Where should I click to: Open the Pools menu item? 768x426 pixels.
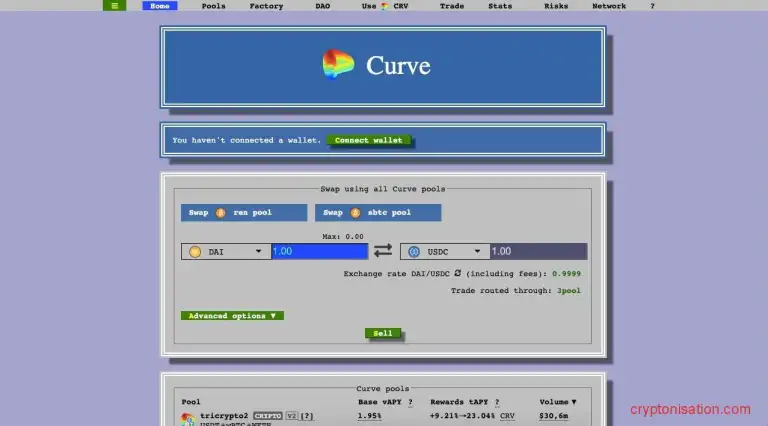pyautogui.click(x=213, y=6)
